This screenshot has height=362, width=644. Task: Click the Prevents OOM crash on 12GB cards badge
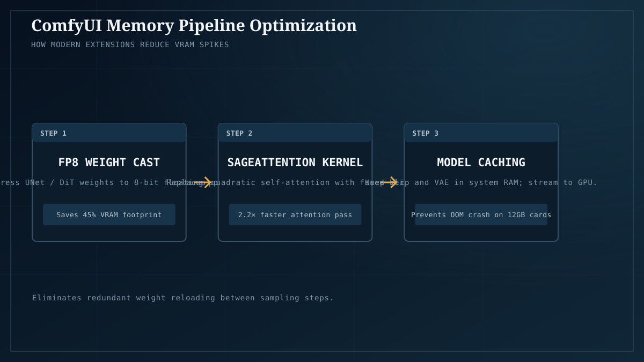(481, 215)
